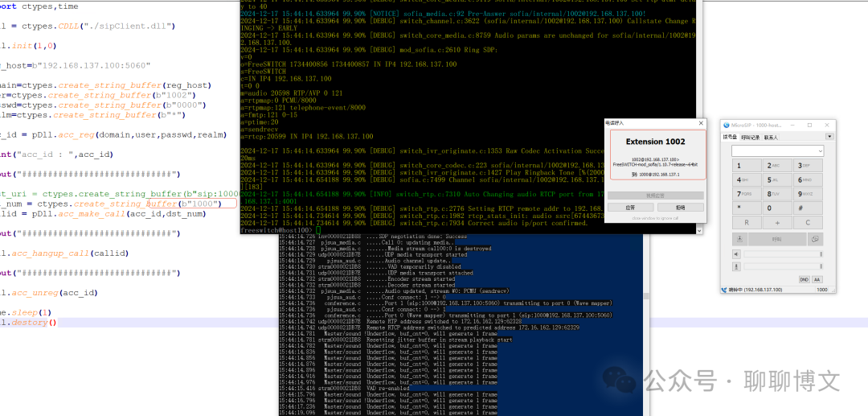The height and width of the screenshot is (416, 868).
Task: Minimize the MicroSIP window
Action: click(x=792, y=126)
